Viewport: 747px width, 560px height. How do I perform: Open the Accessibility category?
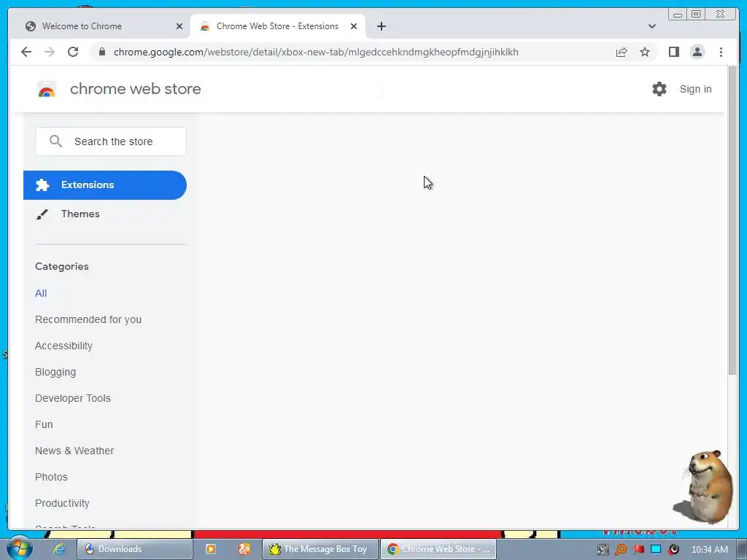(63, 346)
